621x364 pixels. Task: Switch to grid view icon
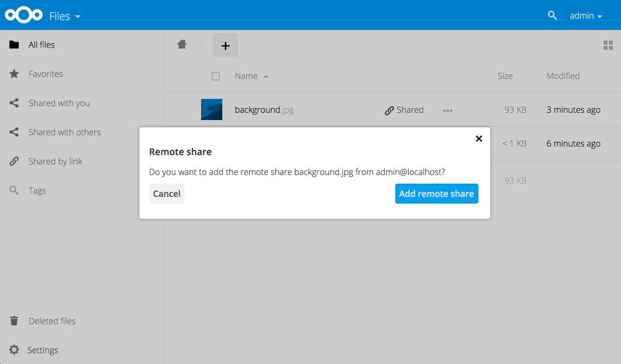coord(608,45)
